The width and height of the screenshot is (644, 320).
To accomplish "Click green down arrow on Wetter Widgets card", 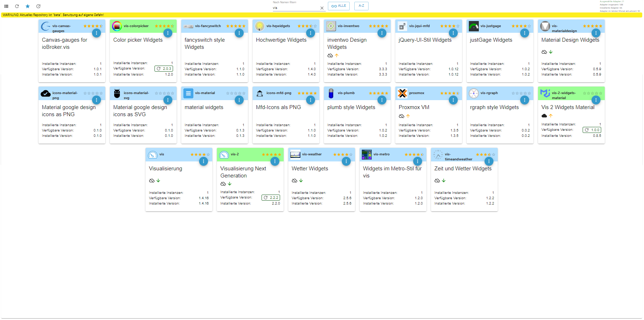I will point(301,181).
